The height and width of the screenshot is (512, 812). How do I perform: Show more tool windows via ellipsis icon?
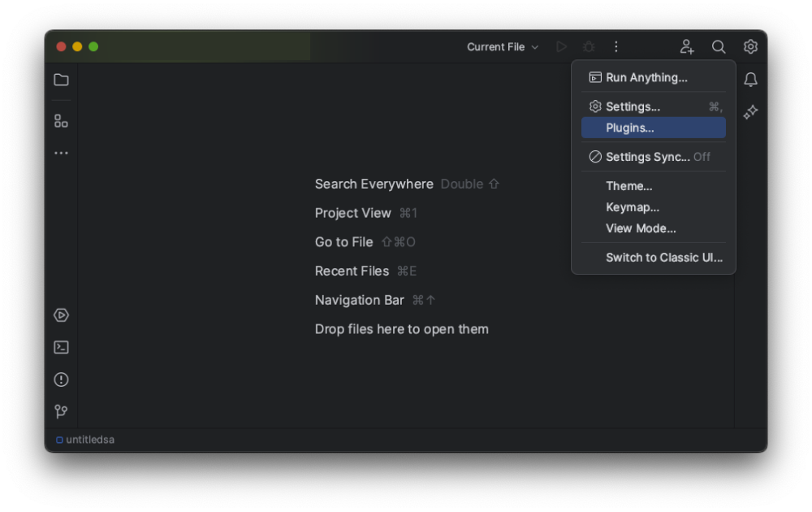61,153
